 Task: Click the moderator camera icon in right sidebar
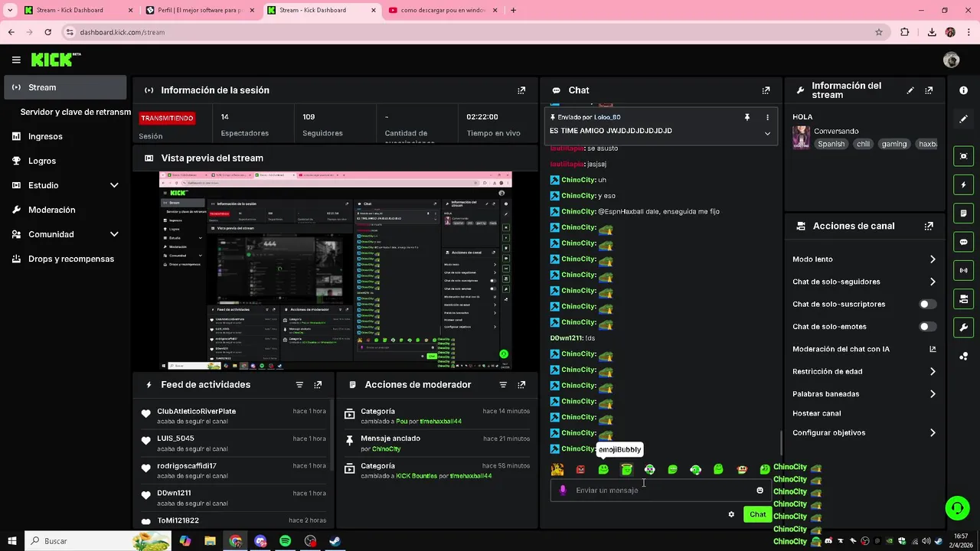pyautogui.click(x=963, y=298)
